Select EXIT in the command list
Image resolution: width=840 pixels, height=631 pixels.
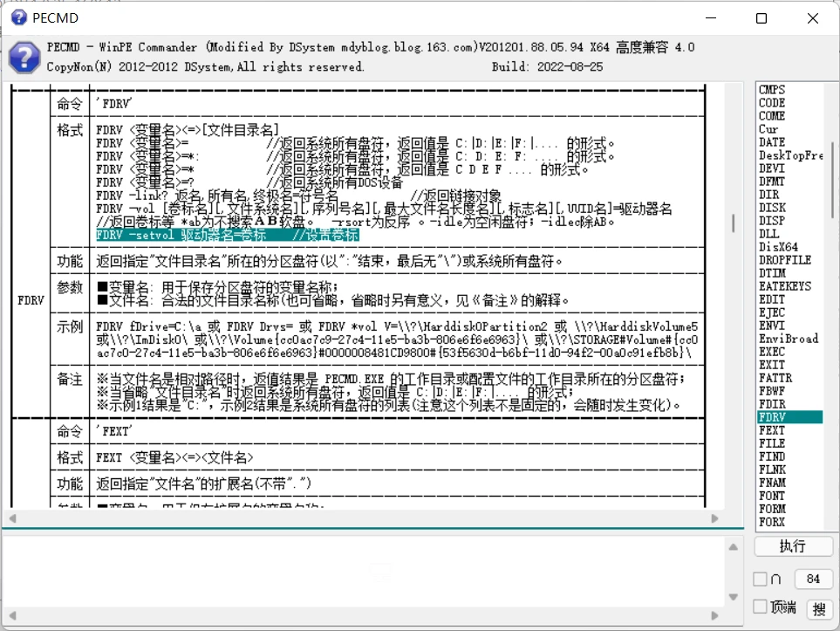[x=772, y=365]
